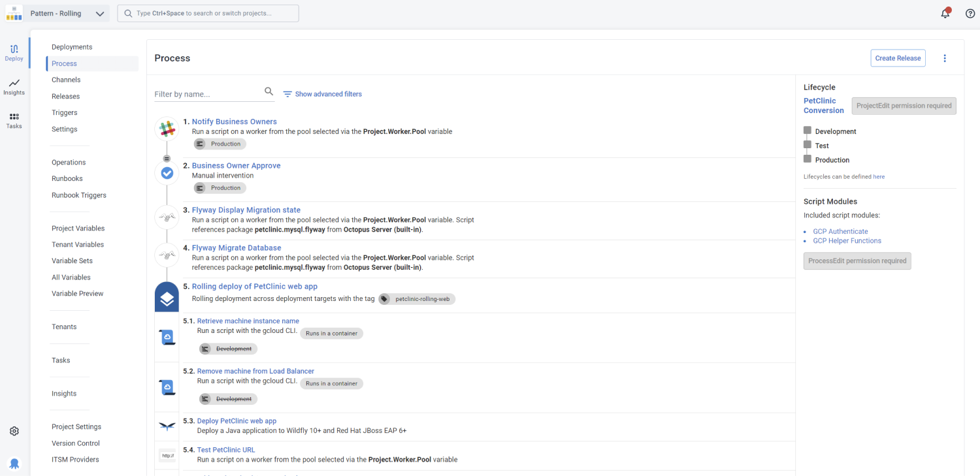The image size is (980, 476).
Task: Expand Show advanced filters
Action: pyautogui.click(x=328, y=94)
